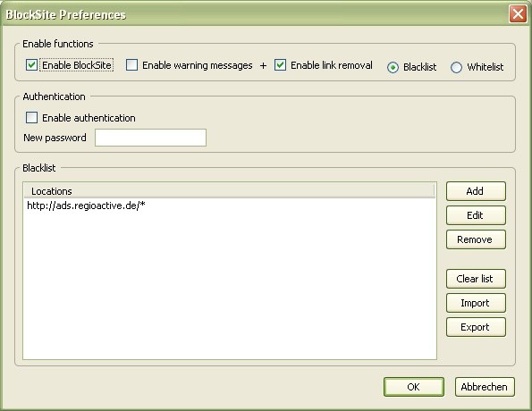
Task: Close the BlockSite Preferences window
Action: [x=518, y=14]
